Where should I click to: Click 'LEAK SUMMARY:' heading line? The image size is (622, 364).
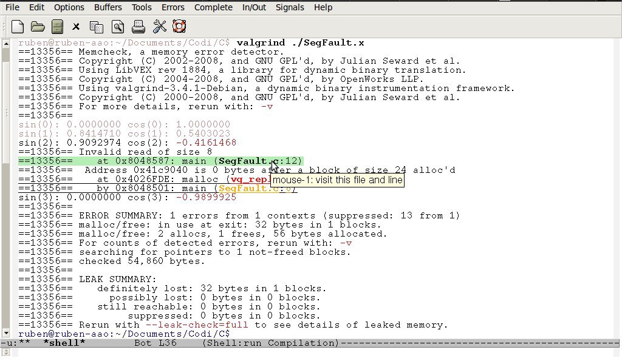pos(87,280)
